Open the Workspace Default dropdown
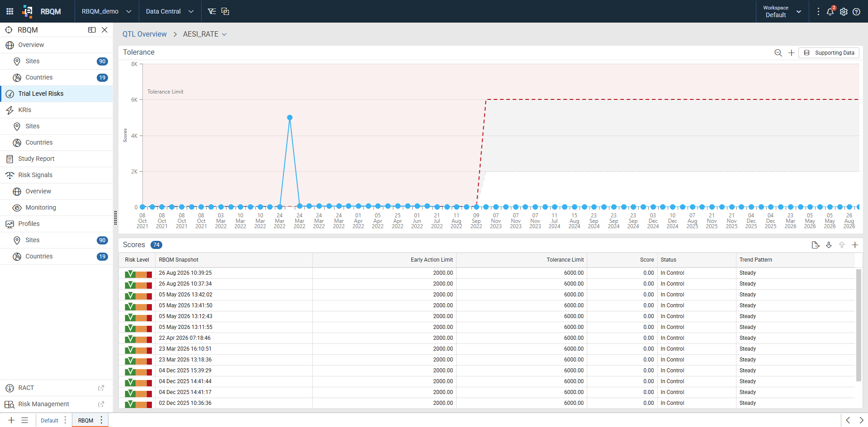 782,11
